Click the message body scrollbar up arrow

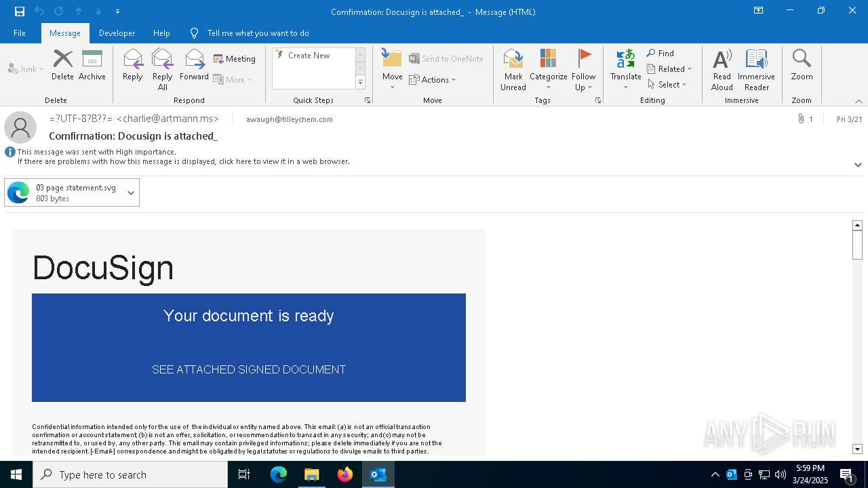[x=857, y=225]
